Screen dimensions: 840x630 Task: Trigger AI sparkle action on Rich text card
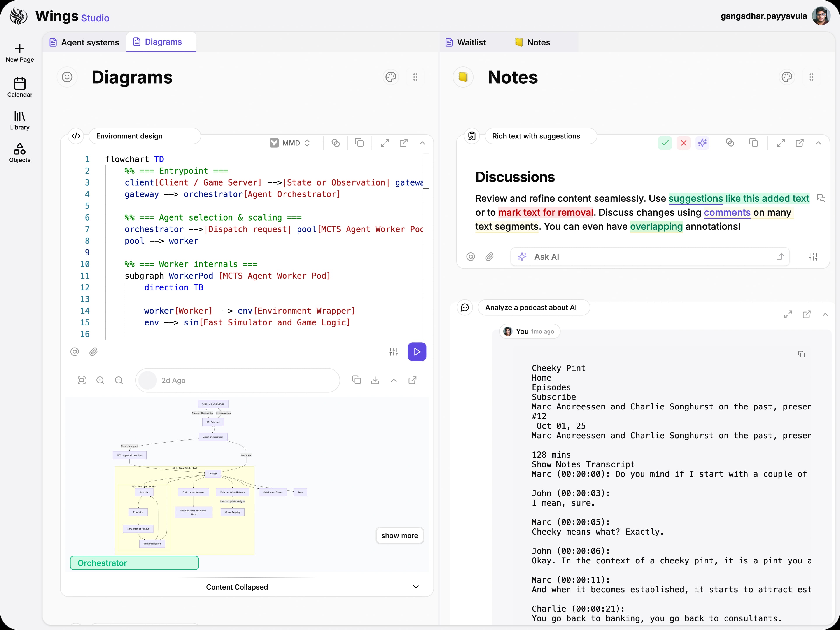pyautogui.click(x=703, y=143)
